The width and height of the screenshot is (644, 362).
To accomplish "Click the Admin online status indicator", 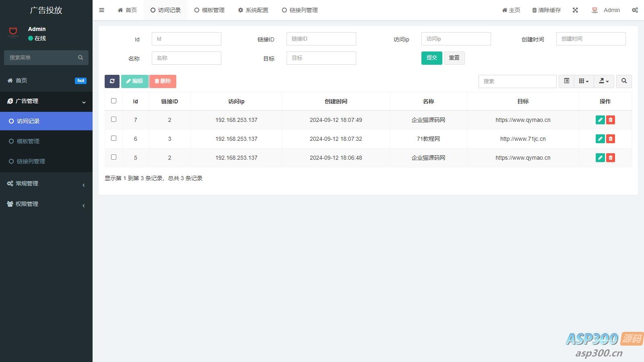I will [37, 38].
